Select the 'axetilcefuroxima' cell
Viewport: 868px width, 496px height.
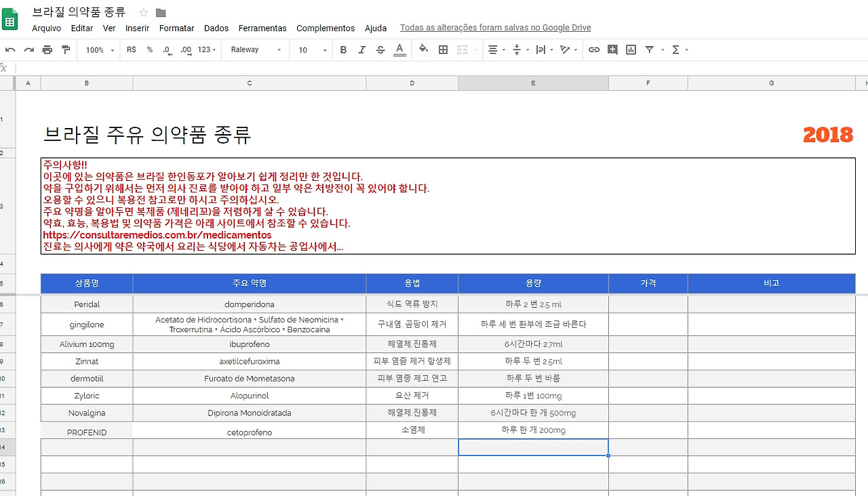click(x=250, y=362)
